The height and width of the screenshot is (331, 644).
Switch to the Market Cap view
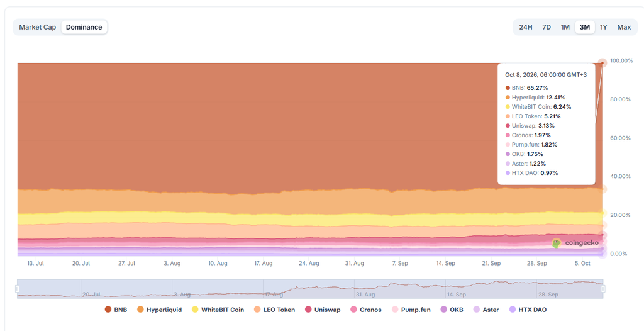click(37, 27)
